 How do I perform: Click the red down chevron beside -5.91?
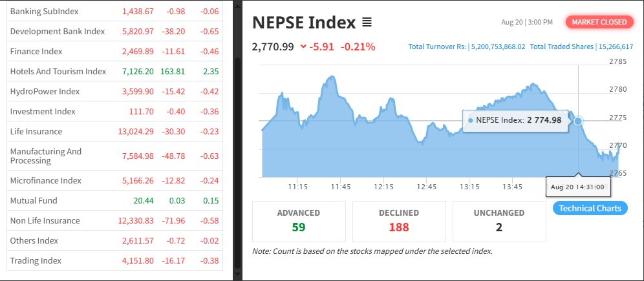click(x=303, y=47)
